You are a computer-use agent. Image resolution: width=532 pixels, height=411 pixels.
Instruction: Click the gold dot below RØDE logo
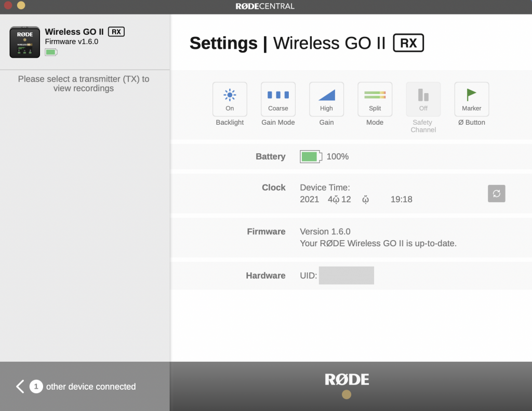pyautogui.click(x=347, y=394)
